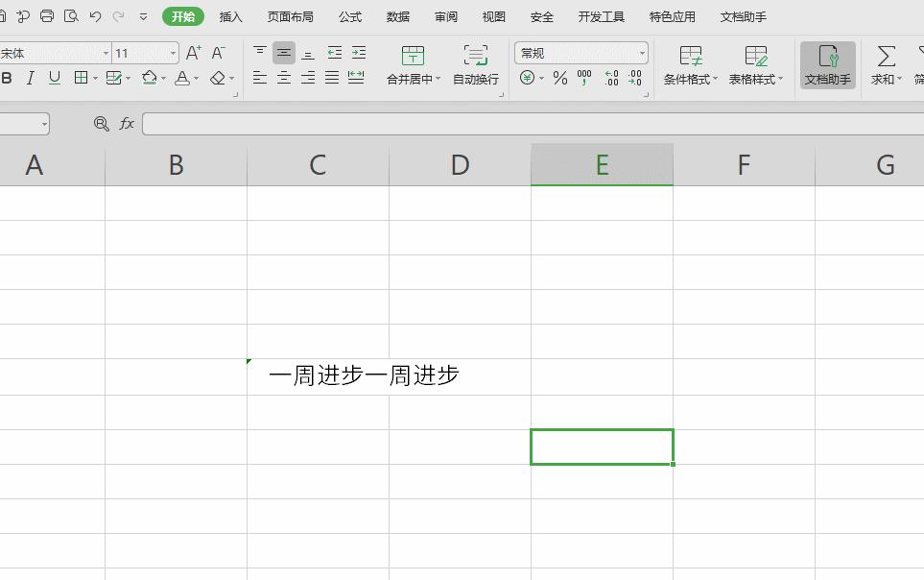924x580 pixels.
Task: Open the font color A swatch
Action: [x=184, y=80]
